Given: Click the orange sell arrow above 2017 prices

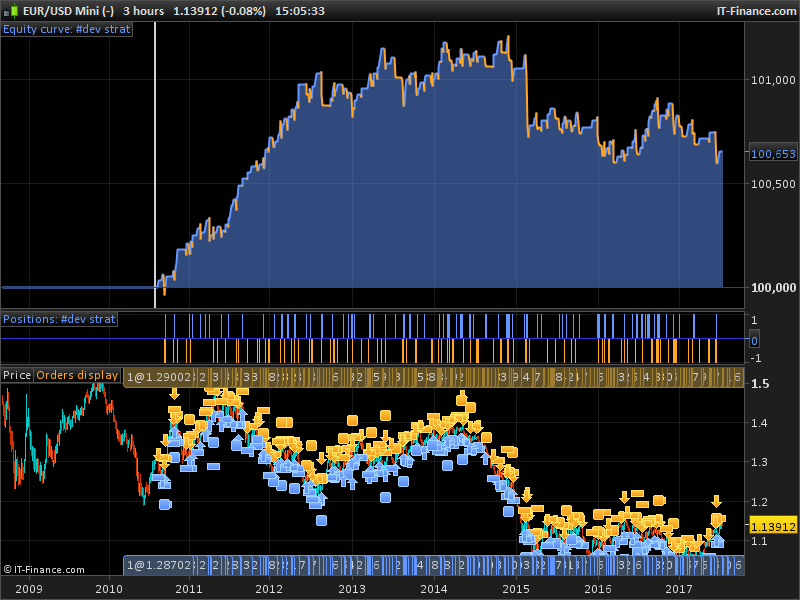Looking at the screenshot, I should [716, 501].
